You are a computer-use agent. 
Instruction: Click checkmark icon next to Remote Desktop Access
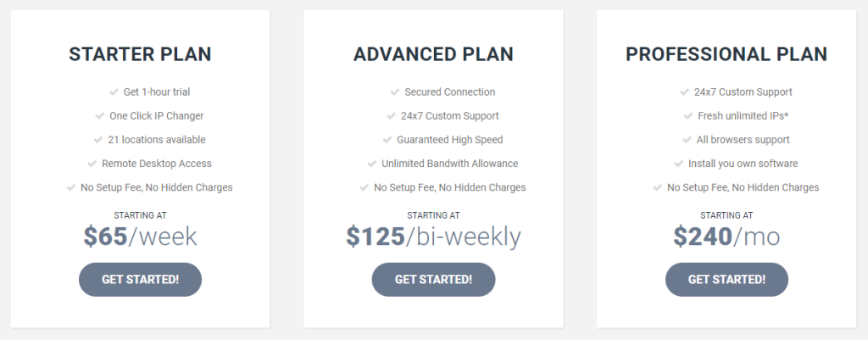tap(92, 163)
